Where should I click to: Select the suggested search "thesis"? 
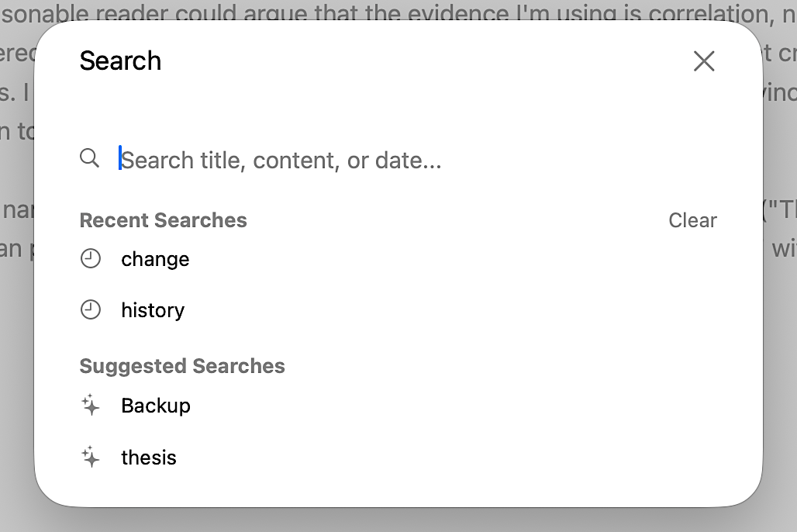(148, 457)
